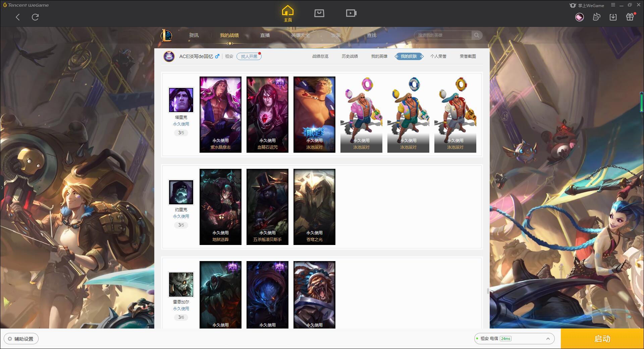Viewport: 644px width, 349px height.
Task: Expand the left side panel arrow
Action: pyautogui.click(x=2, y=188)
